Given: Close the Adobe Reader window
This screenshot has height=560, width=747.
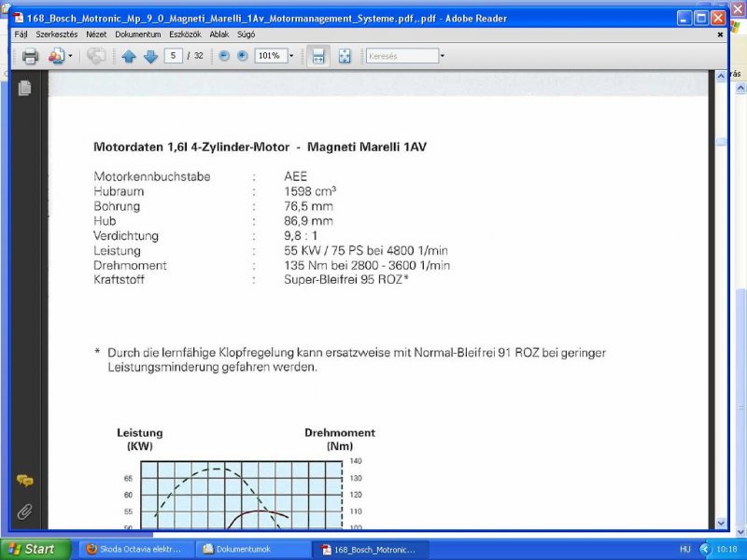Looking at the screenshot, I should click(x=718, y=18).
